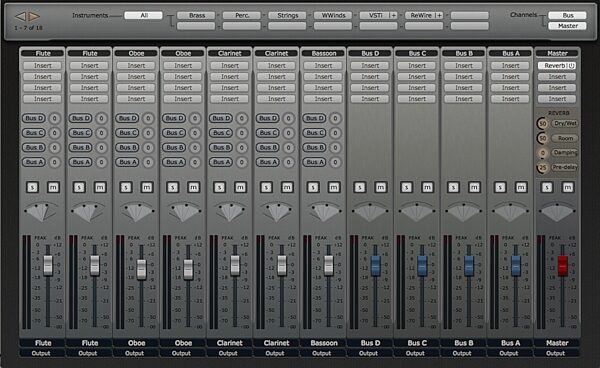Filter mixer to Strings instruments
Image resolution: width=600 pixels, height=368 pixels.
tap(287, 15)
